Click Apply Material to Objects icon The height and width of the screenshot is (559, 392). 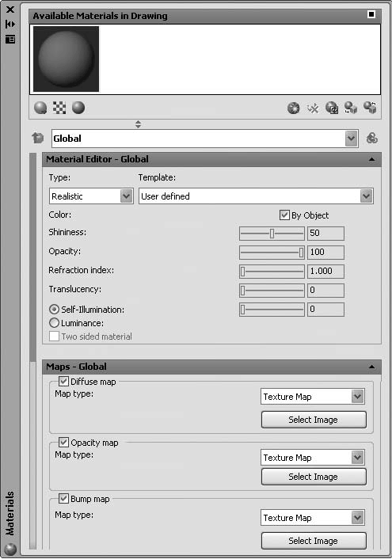click(351, 108)
